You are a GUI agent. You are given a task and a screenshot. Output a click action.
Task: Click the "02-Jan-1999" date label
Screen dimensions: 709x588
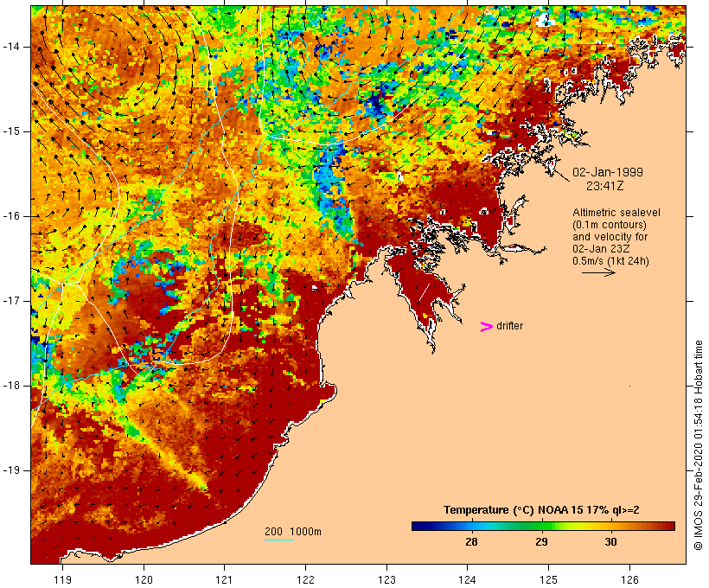coord(608,172)
